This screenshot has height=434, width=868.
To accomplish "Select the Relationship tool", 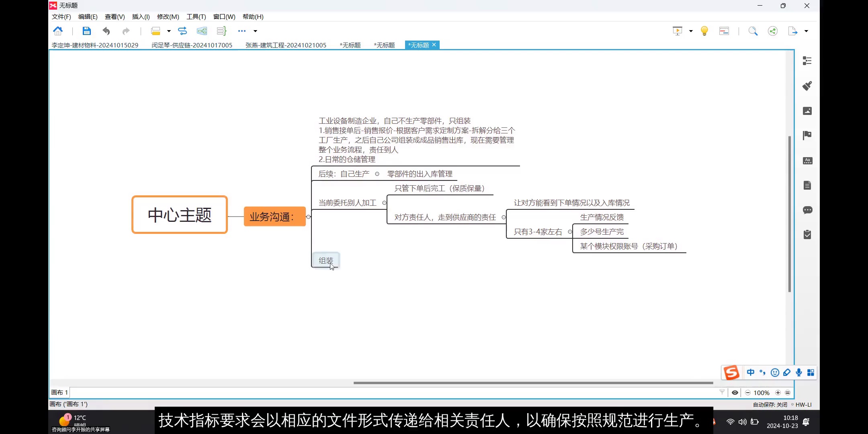I will pos(182,31).
